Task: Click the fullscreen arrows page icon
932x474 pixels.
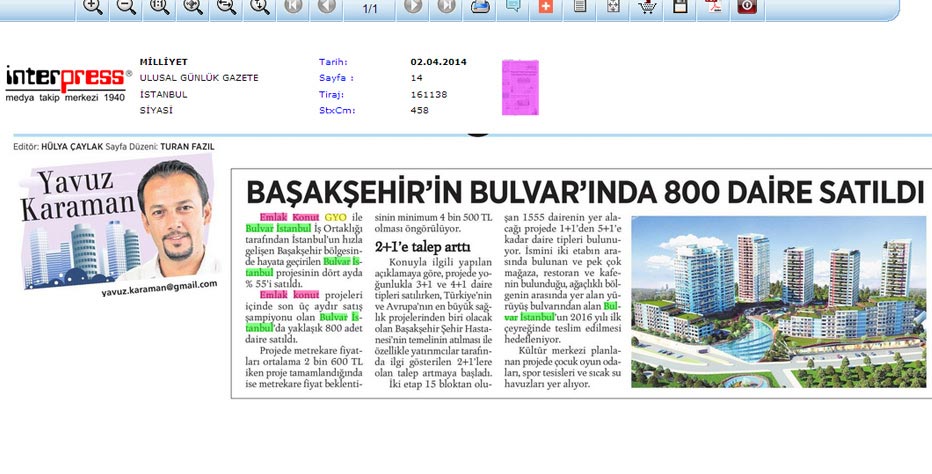Action: 613,6
